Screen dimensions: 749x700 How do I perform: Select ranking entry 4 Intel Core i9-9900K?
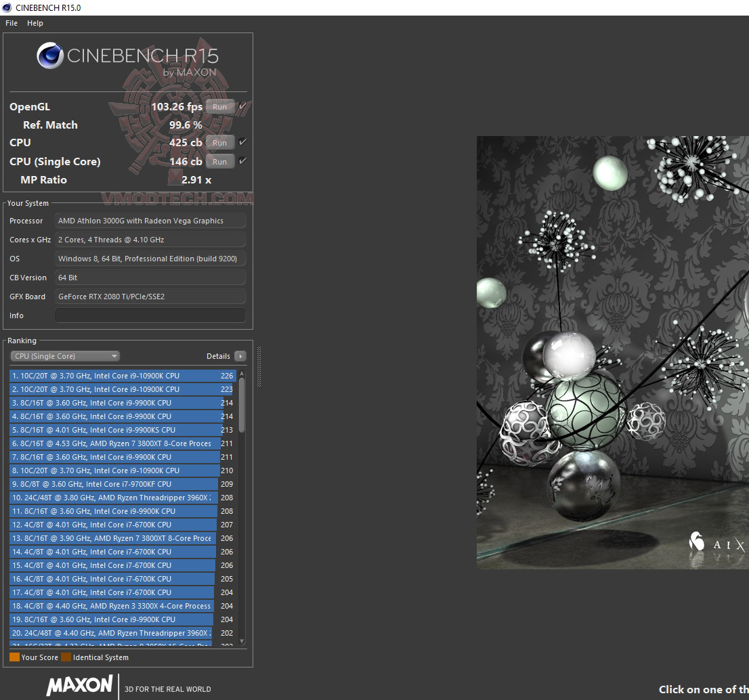123,416
